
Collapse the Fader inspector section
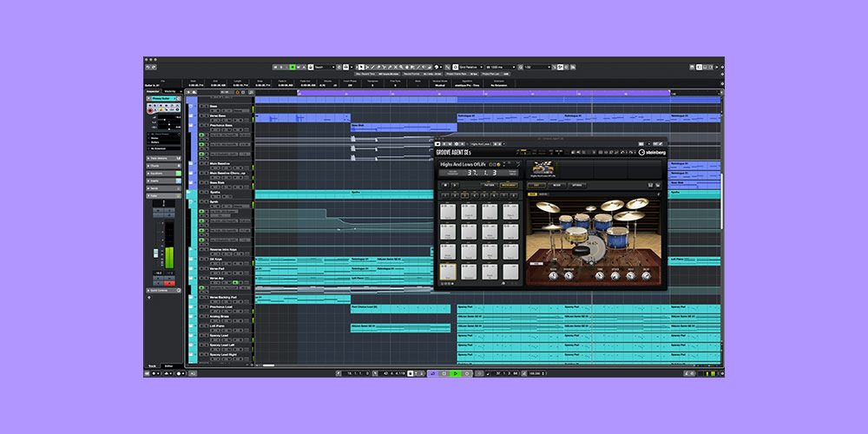[164, 195]
